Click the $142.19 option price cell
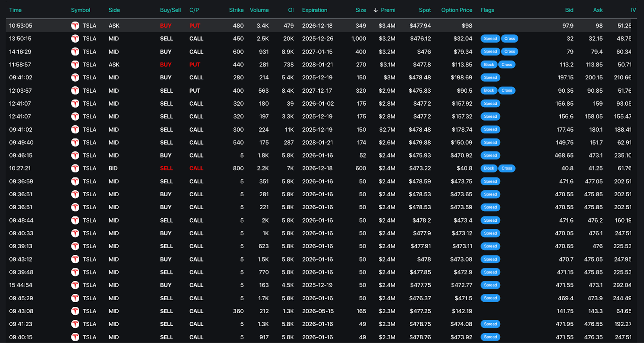The image size is (644, 343). pyautogui.click(x=462, y=311)
